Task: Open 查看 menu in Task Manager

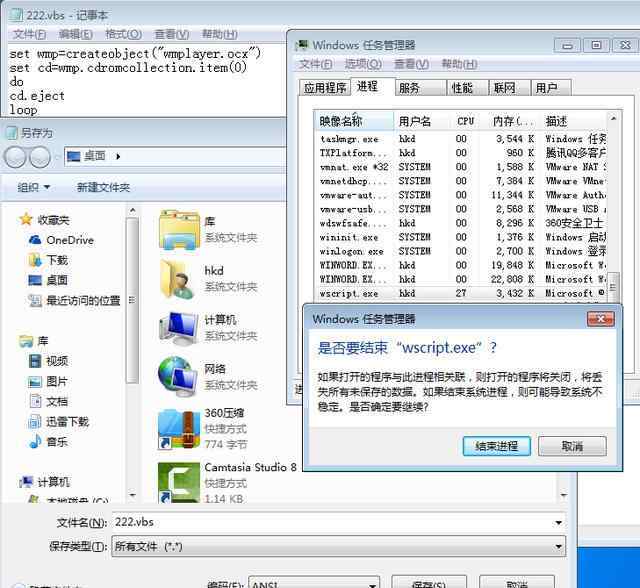Action: (x=411, y=64)
